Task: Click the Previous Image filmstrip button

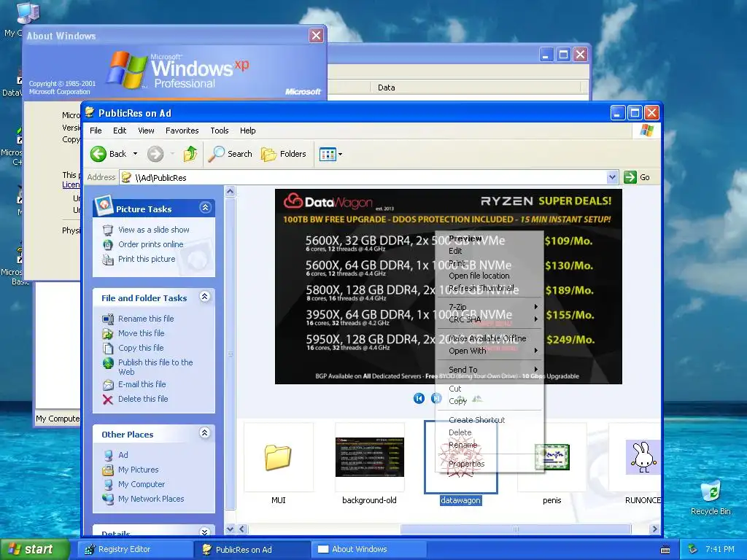Action: tap(419, 398)
